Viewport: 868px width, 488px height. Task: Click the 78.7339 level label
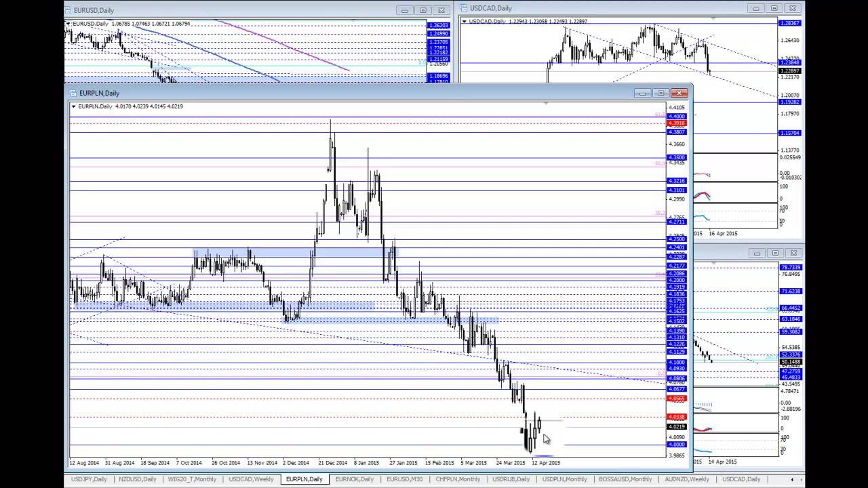791,267
